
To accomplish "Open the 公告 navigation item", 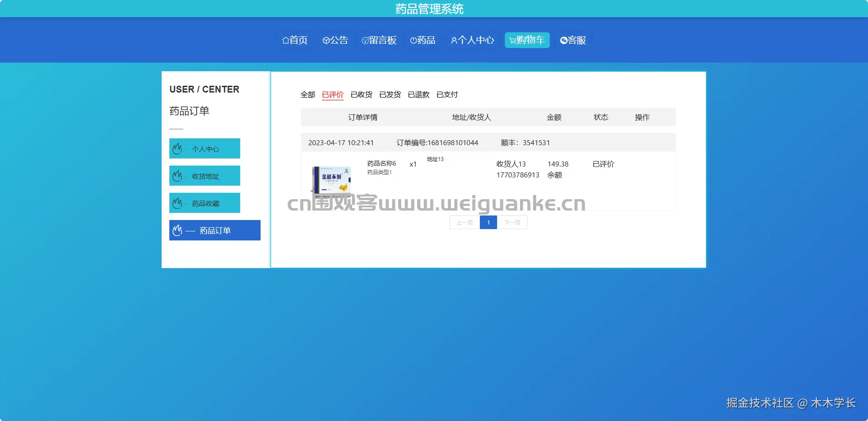I will coord(335,40).
